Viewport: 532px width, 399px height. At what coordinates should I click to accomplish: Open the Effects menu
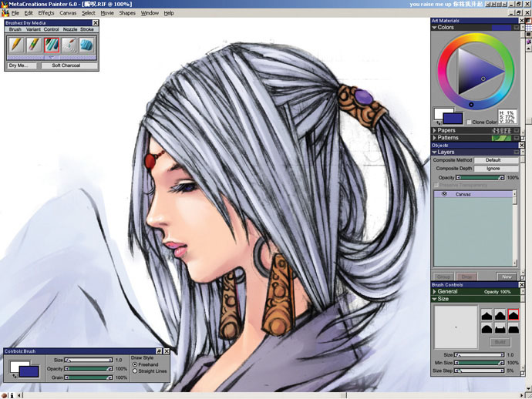(x=46, y=13)
